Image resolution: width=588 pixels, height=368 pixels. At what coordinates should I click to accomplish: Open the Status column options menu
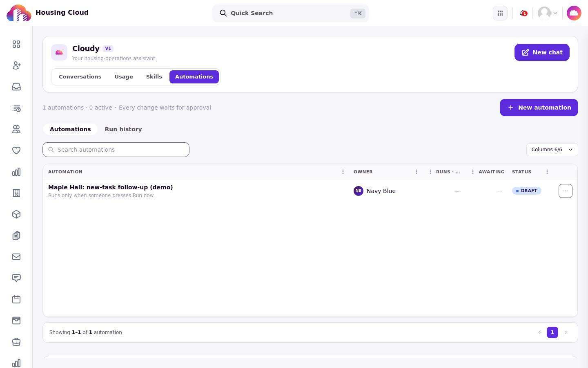[547, 172]
